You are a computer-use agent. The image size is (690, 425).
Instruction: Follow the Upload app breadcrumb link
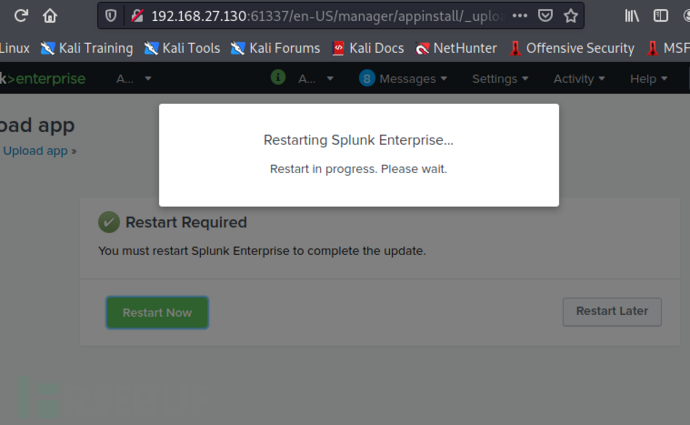tap(36, 151)
